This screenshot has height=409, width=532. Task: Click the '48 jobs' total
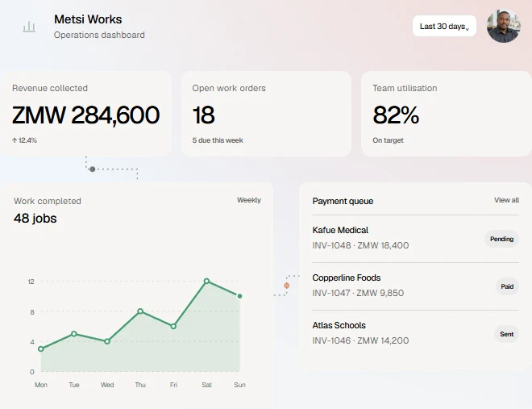click(35, 219)
